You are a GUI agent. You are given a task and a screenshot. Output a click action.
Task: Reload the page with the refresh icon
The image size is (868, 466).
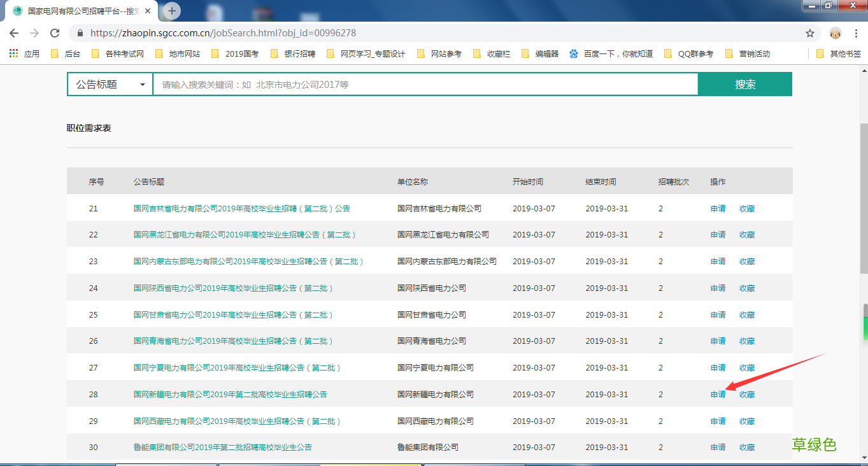pos(54,32)
